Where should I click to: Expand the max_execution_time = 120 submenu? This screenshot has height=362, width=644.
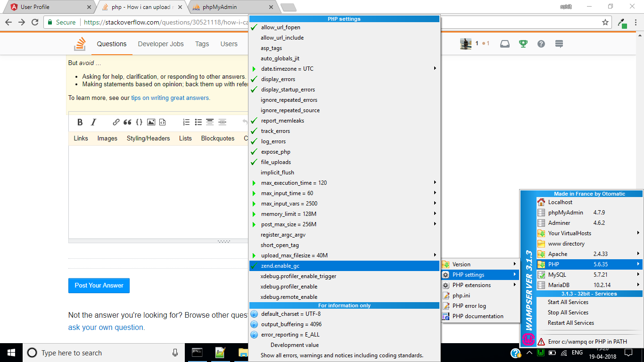[x=344, y=183]
